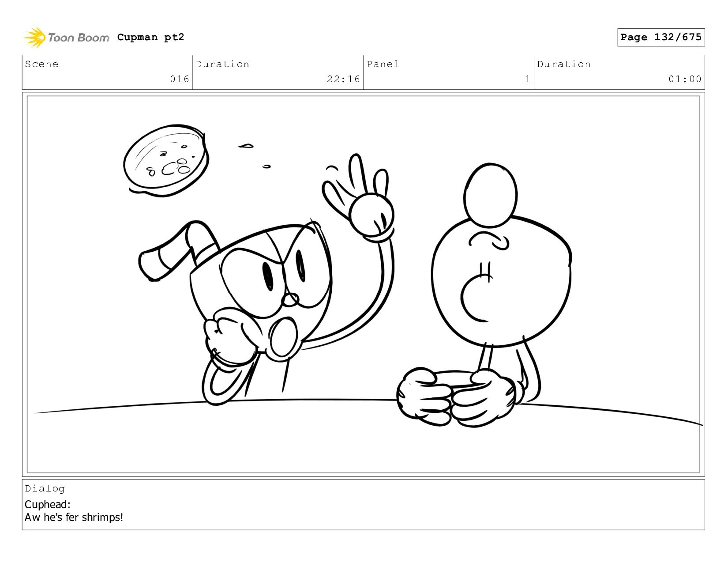Click the dialog line 'Aw he's fer shrimps!'
Screen dimensions: 728x563
point(74,517)
